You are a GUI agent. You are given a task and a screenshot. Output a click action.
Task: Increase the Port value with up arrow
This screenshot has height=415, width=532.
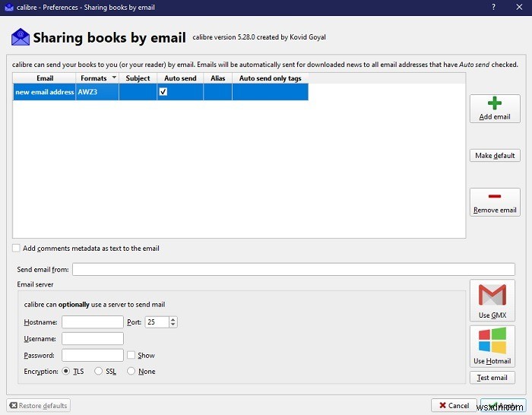pos(173,319)
